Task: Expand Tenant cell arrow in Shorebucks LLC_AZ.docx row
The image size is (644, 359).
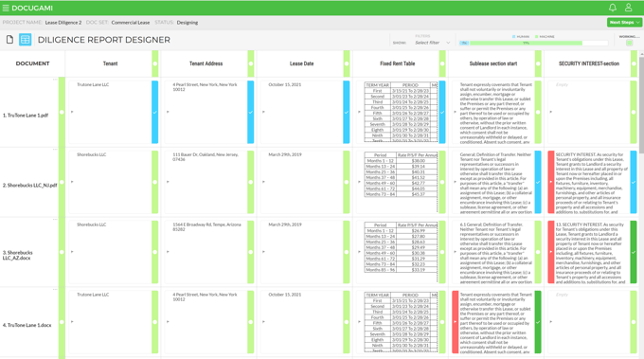Action: coord(72,251)
